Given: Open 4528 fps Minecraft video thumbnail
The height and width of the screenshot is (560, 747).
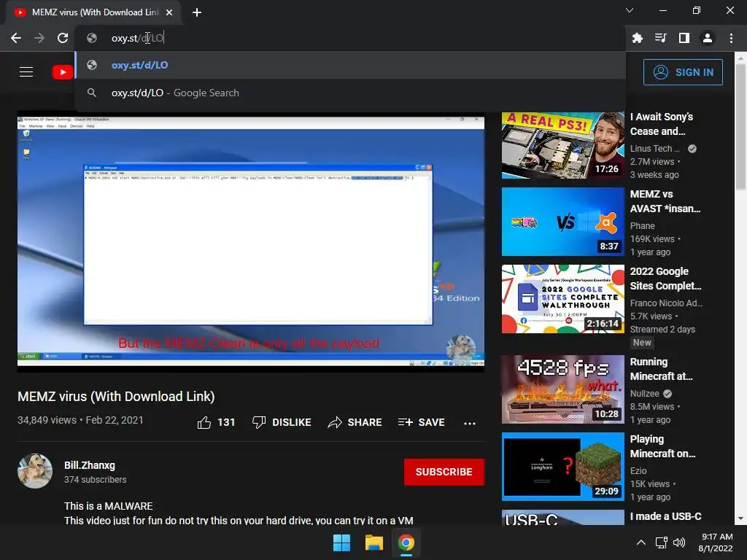Looking at the screenshot, I should [563, 389].
